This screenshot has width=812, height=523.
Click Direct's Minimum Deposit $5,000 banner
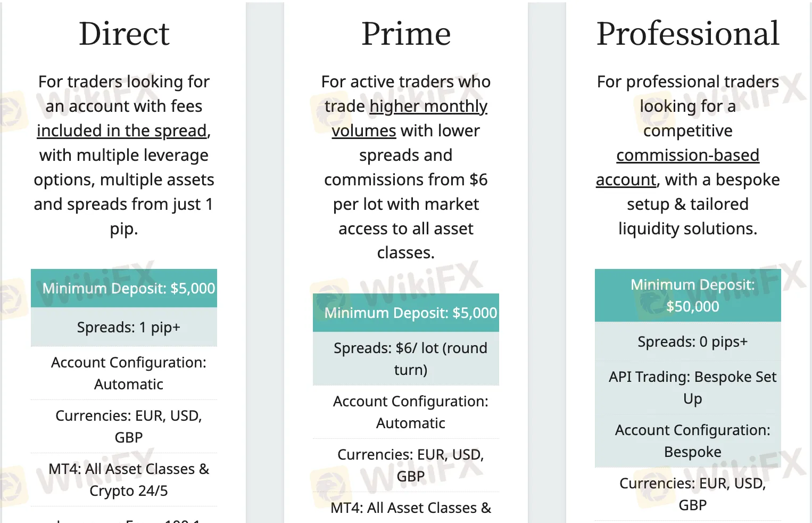(124, 288)
